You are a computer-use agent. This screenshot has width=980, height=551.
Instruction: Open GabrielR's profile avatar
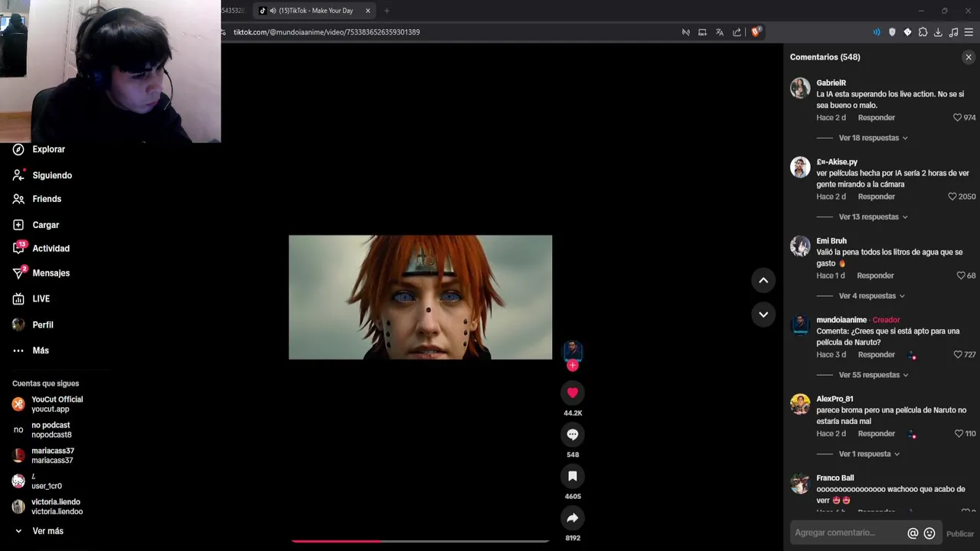[x=800, y=87]
